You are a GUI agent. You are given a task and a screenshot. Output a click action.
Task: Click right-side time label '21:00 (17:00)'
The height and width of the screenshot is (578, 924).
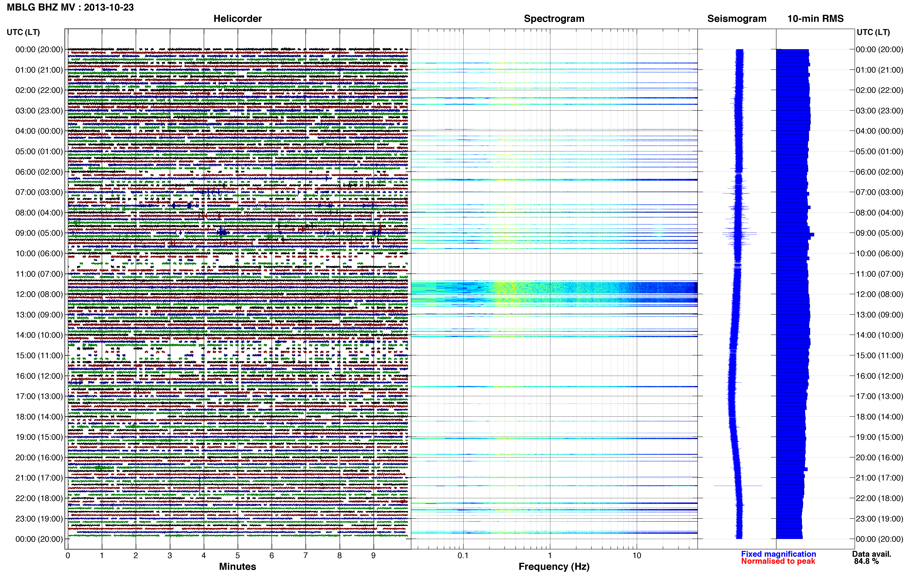tap(879, 478)
